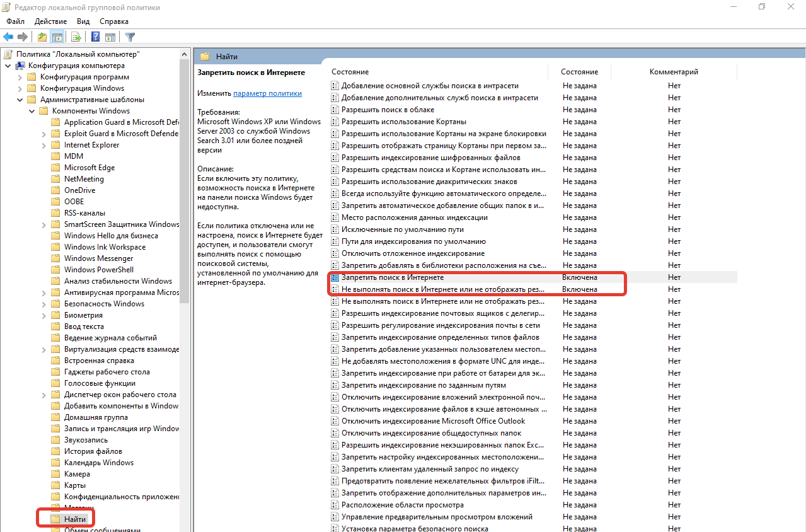
Task: Select policy Запретить поиск в Интернете
Action: click(392, 277)
